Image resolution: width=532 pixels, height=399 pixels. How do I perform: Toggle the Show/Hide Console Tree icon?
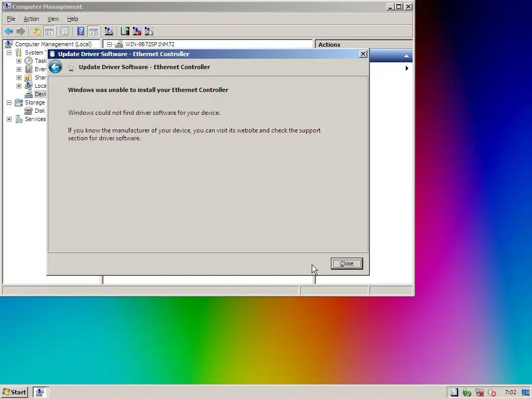[x=49, y=32]
